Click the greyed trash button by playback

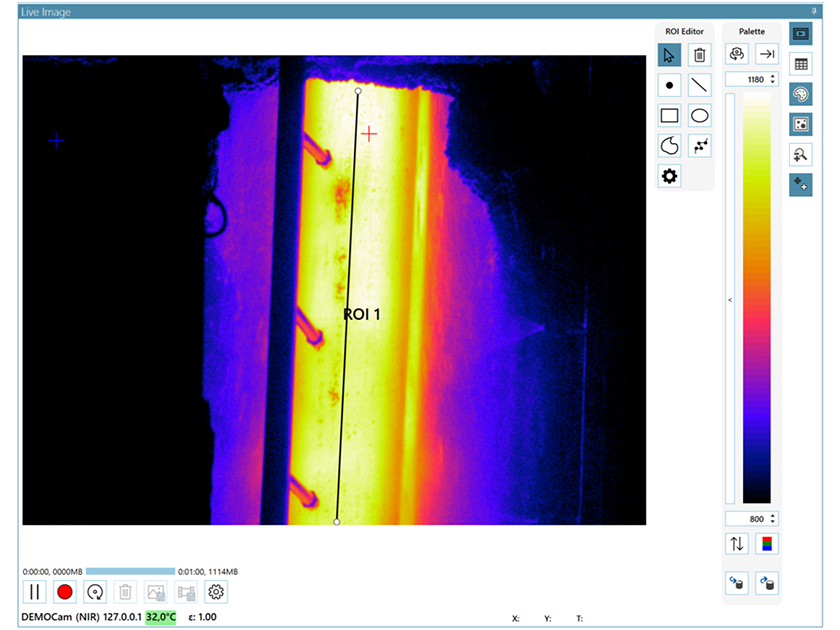tap(125, 592)
